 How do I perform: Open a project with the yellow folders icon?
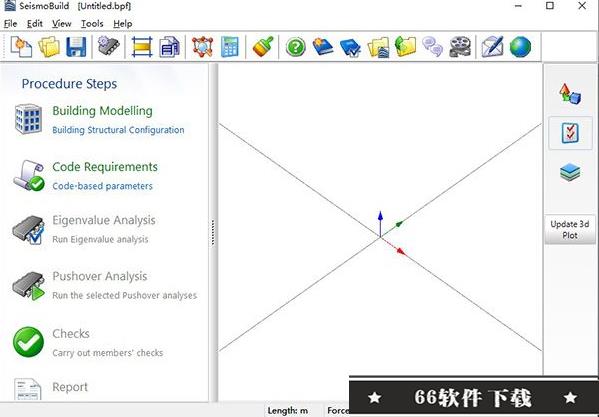coord(49,47)
